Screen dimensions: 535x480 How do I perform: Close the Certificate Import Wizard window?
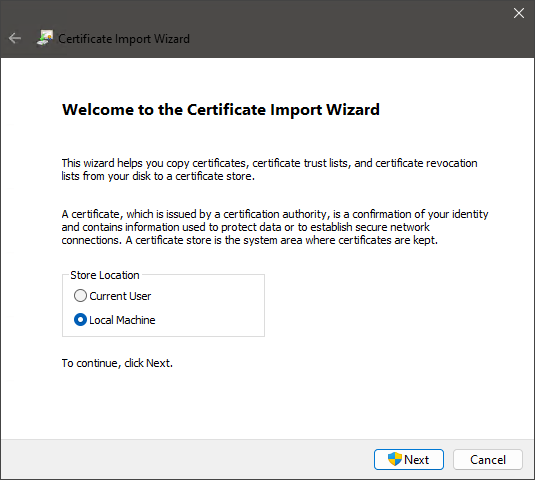click(519, 13)
